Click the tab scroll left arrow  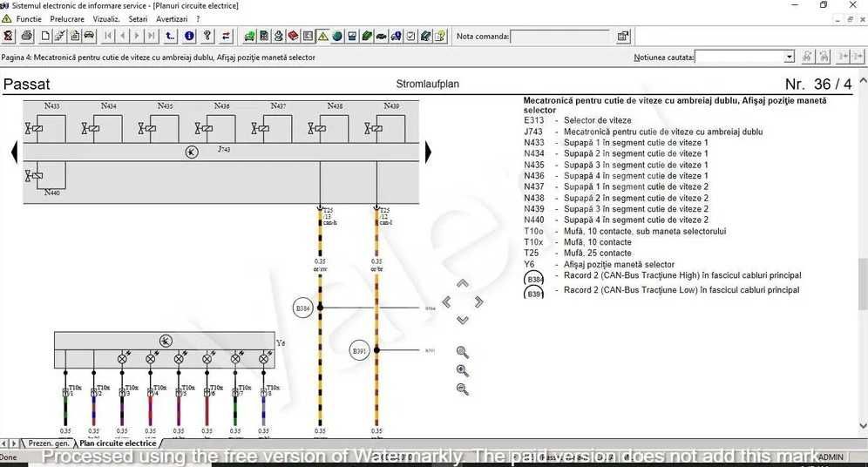pos(4,443)
